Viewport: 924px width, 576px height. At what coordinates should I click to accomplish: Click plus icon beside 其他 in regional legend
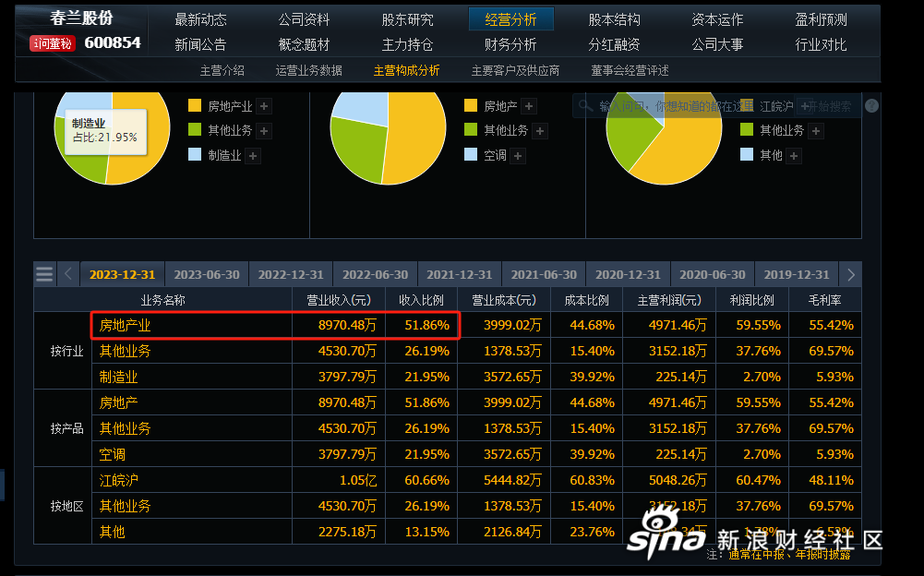[794, 156]
